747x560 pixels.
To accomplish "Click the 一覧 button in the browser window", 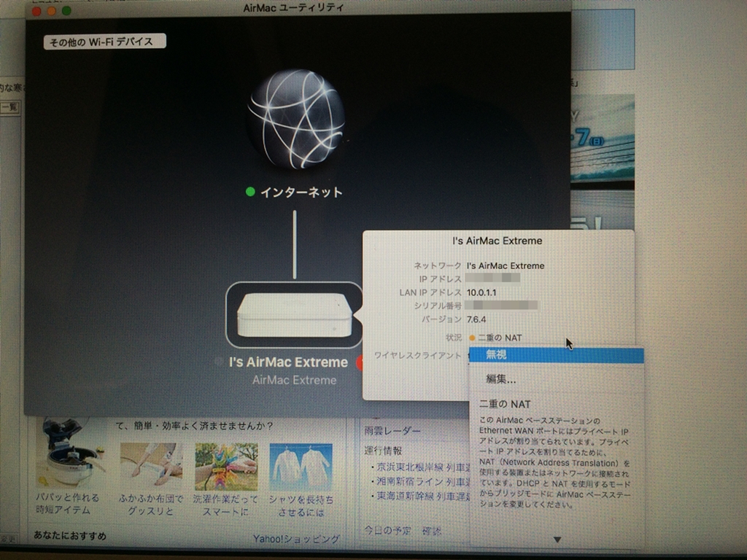I will click(9, 106).
